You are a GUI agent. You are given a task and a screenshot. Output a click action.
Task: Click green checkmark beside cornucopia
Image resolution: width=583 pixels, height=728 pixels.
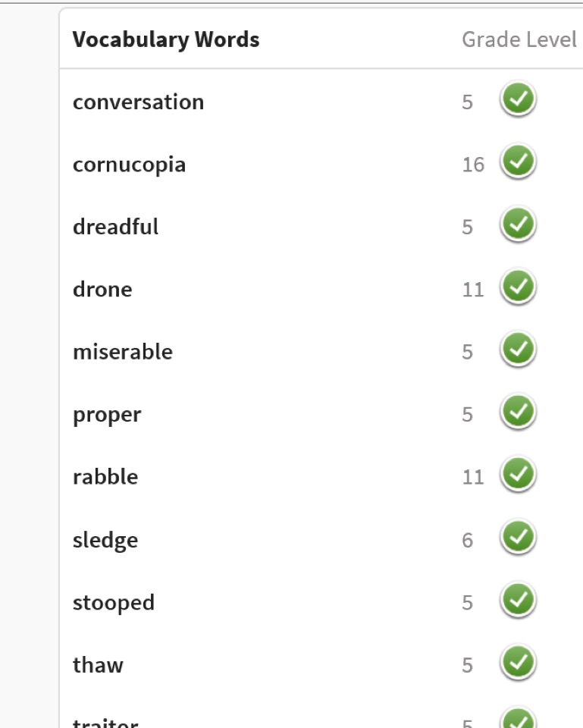point(518,162)
